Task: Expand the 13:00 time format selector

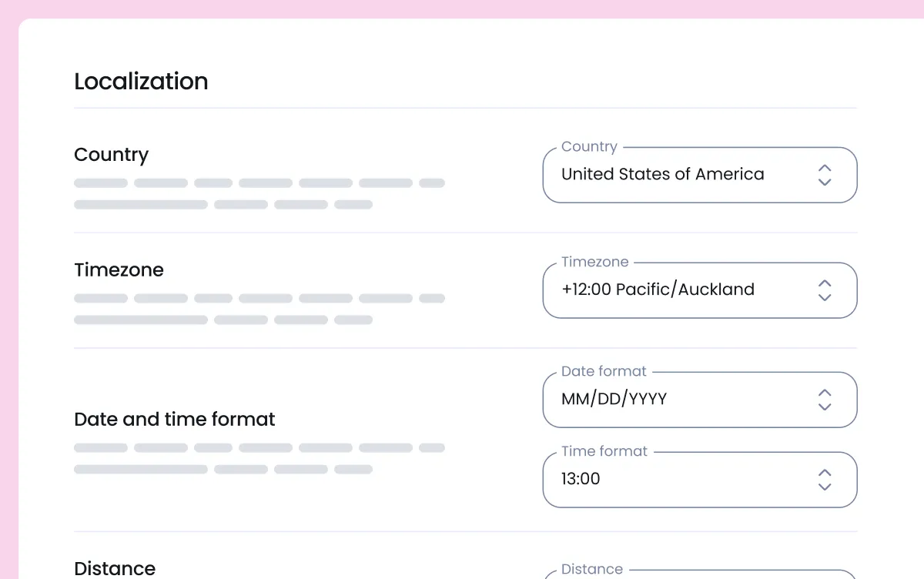Action: pyautogui.click(x=700, y=480)
